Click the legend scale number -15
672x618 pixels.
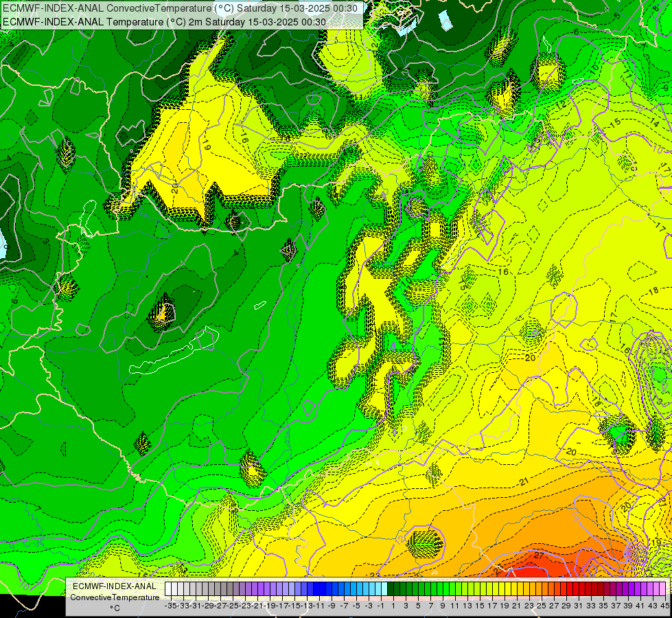pyautogui.click(x=296, y=606)
